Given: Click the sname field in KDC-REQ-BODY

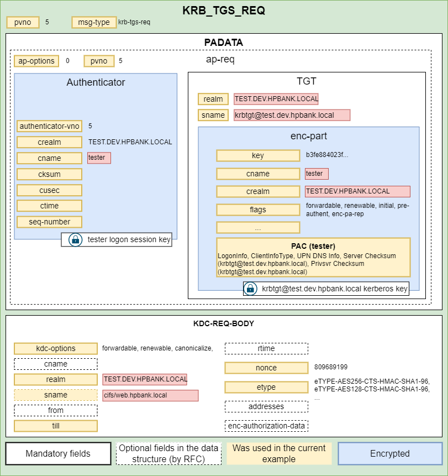Looking at the screenshot, I should click(56, 395).
